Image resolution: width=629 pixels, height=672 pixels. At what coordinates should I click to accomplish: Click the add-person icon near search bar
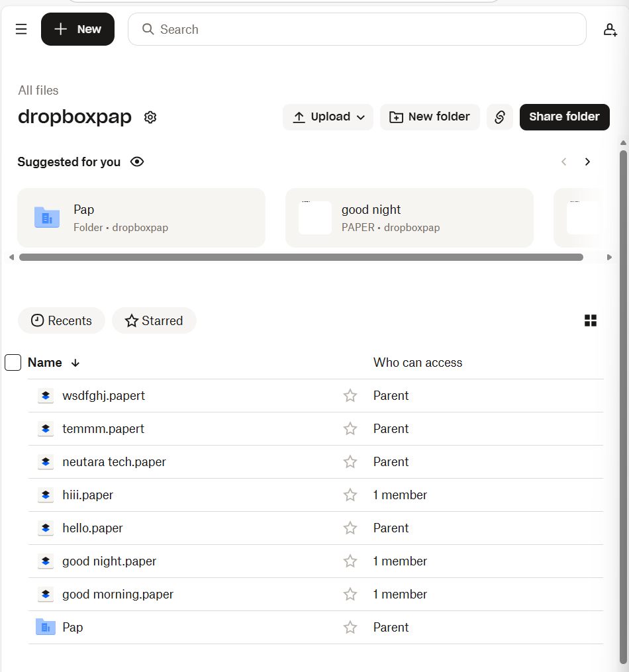[x=610, y=29]
